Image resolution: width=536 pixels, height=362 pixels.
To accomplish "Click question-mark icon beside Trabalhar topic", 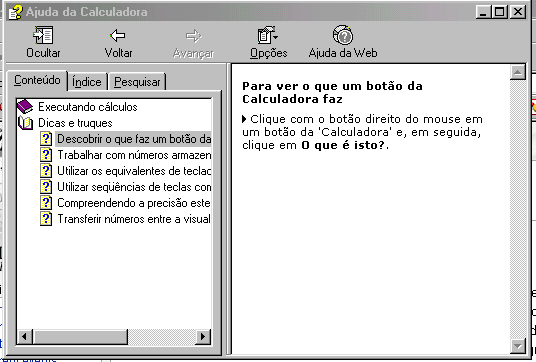I will [46, 155].
